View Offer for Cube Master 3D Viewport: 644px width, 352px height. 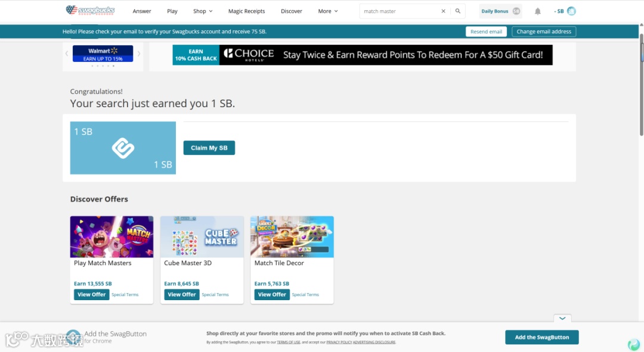point(181,295)
